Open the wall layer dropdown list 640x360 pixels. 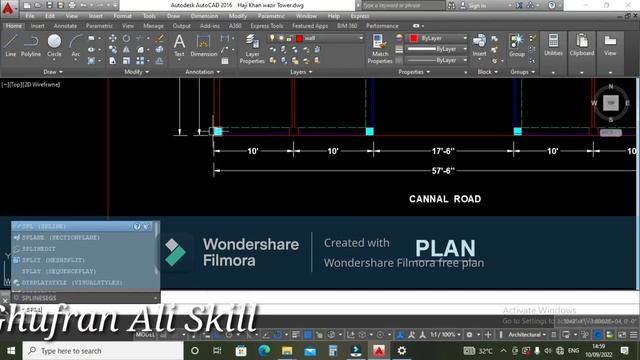361,38
